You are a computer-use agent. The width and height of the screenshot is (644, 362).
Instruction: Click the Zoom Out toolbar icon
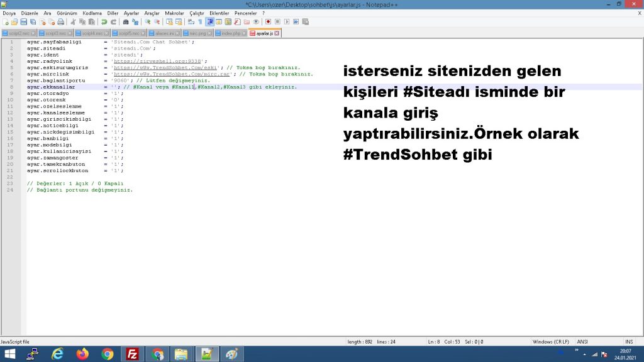tap(157, 22)
